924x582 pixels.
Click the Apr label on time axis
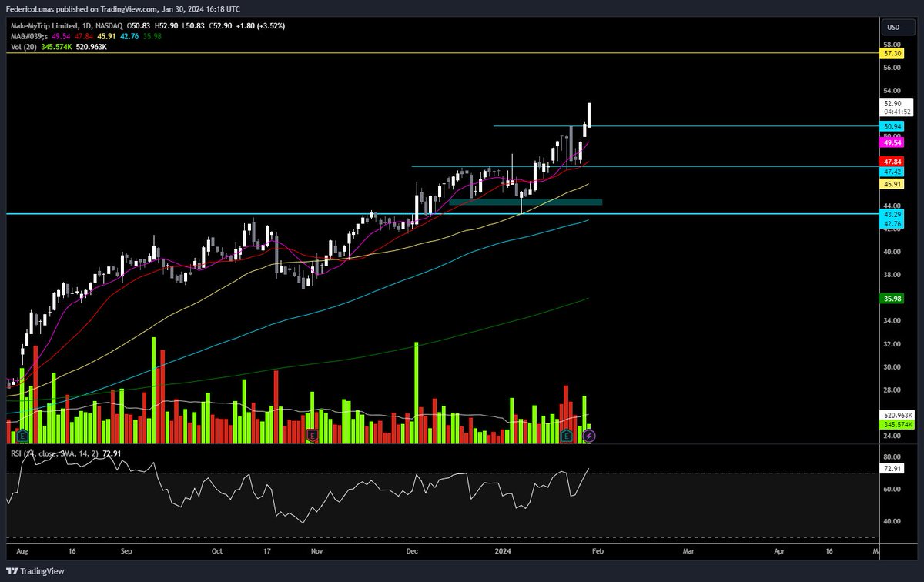click(779, 551)
